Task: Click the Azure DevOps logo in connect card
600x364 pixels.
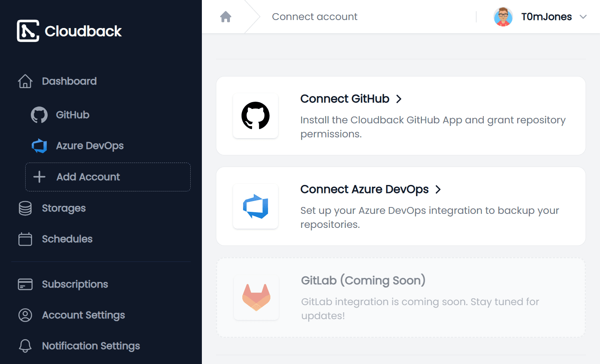Action: pos(256,206)
